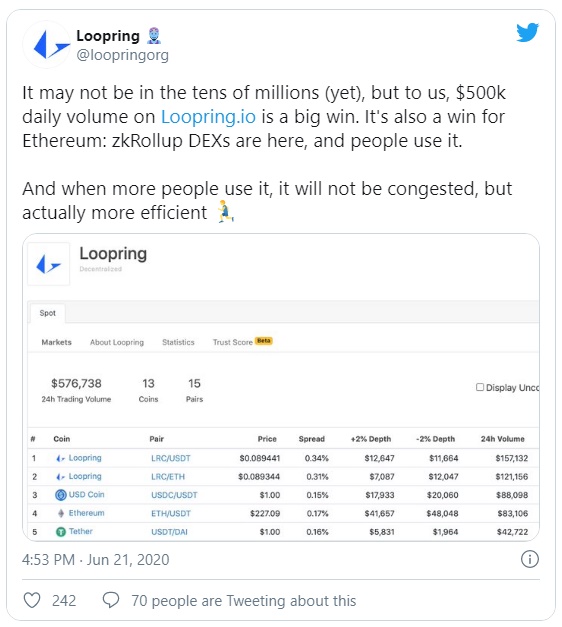Screen dimensions: 562x627
Task: Select the Spot tab
Action: click(48, 313)
